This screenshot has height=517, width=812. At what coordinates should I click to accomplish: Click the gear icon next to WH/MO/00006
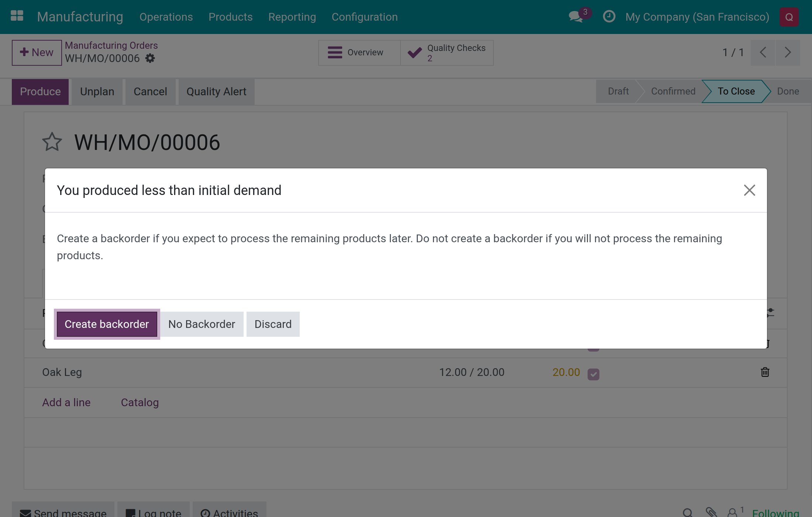150,58
